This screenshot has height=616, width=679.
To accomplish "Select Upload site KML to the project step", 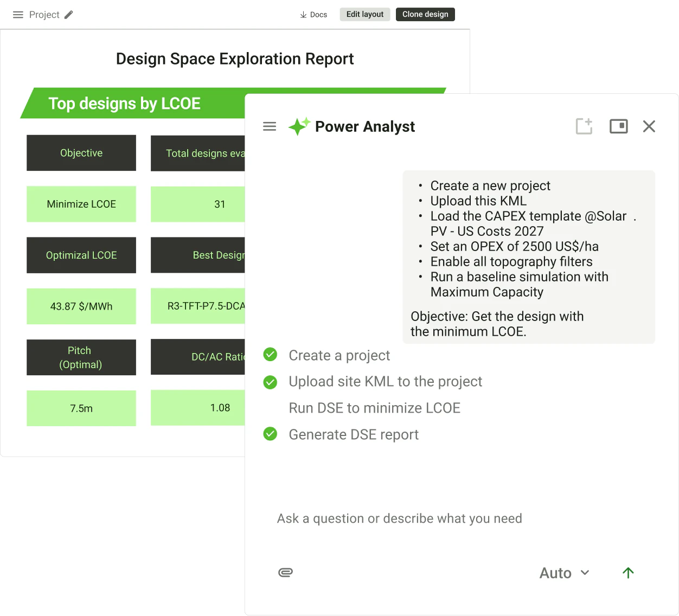I will pos(386,382).
